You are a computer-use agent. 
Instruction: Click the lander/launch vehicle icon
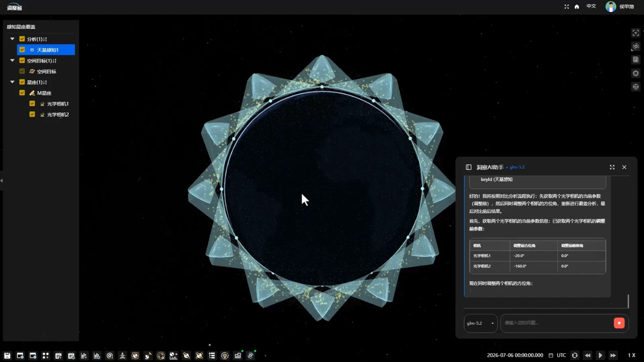pyautogui.click(x=122, y=356)
